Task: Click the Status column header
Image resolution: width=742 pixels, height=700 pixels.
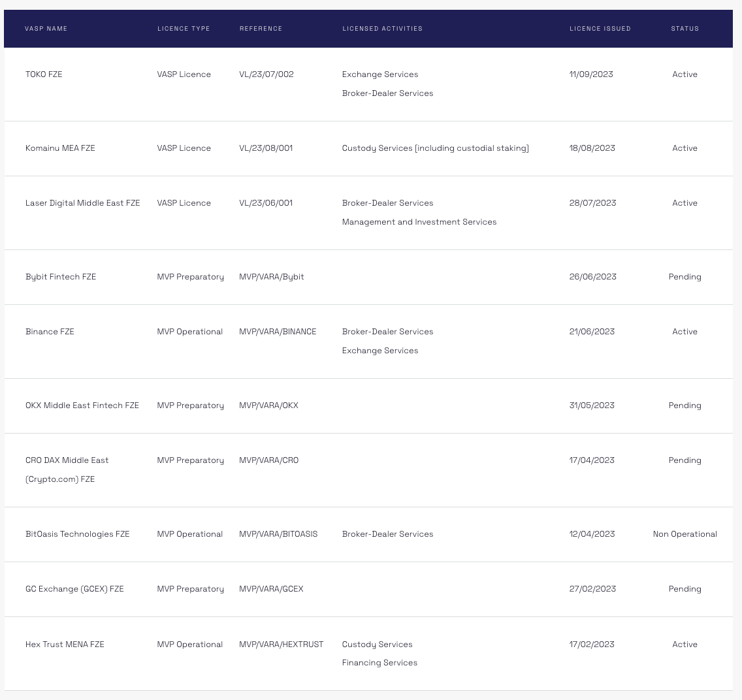Action: click(x=685, y=29)
